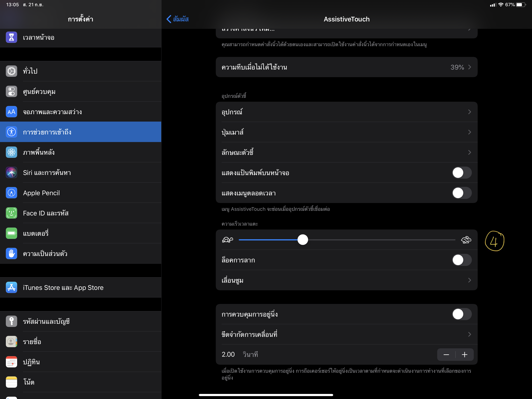Turn on การควบคุมการอยู่นิ่ง switch

click(x=462, y=314)
